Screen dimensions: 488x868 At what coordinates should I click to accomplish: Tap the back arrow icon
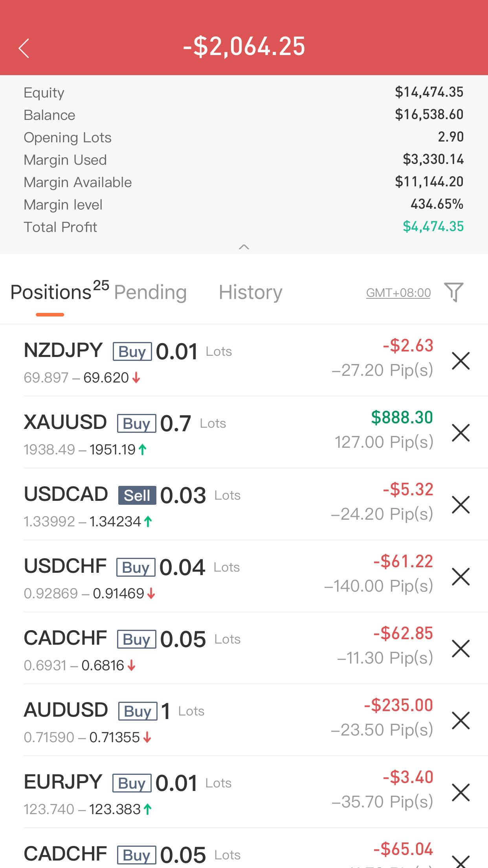24,48
